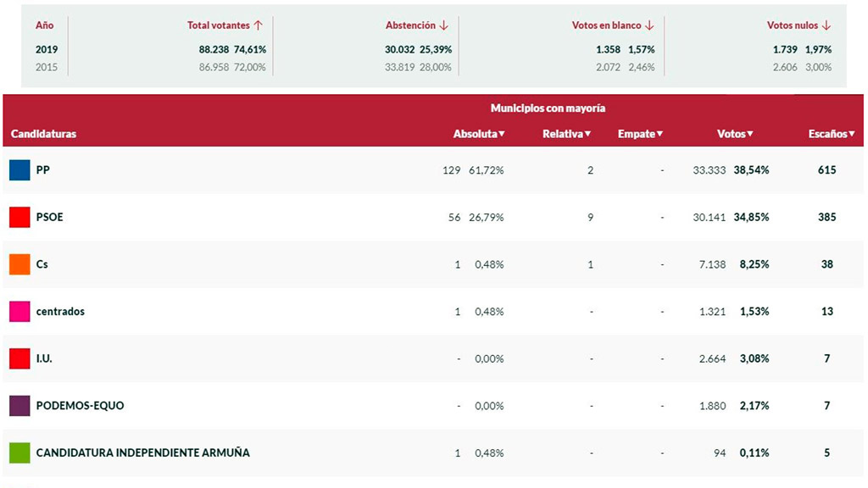Click the red I.U. party color square

click(x=19, y=358)
